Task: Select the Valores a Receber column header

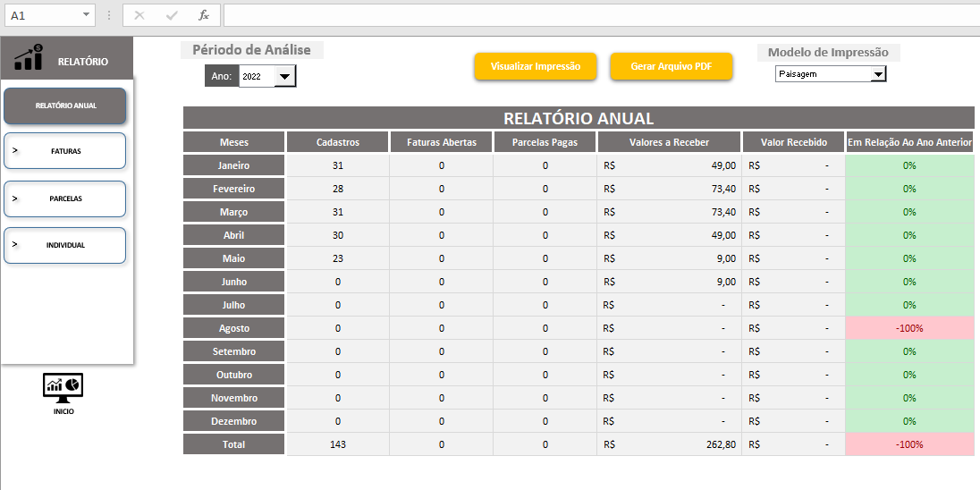Action: pyautogui.click(x=669, y=142)
